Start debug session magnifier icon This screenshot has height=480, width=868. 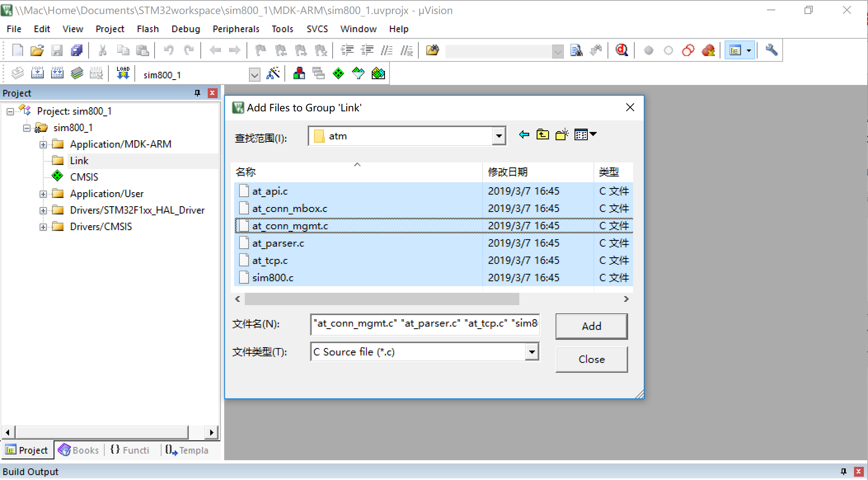(622, 51)
